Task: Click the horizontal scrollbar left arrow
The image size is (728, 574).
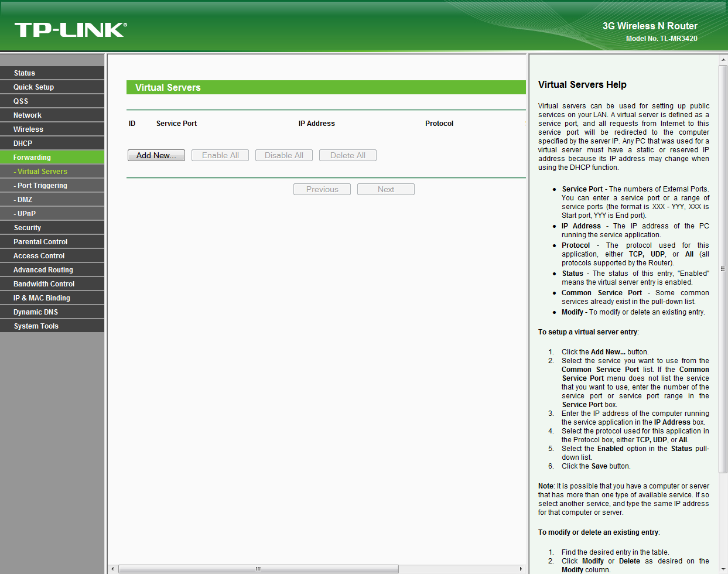Action: [x=112, y=569]
